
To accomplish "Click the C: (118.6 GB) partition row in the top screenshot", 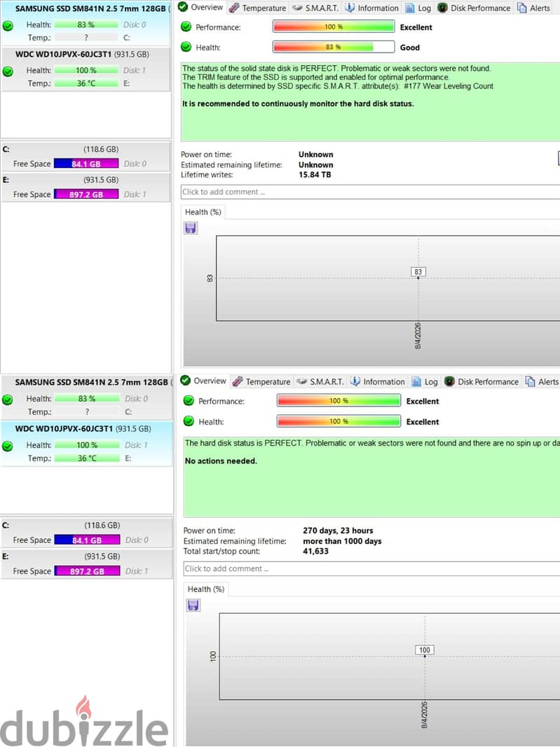I will click(x=86, y=156).
